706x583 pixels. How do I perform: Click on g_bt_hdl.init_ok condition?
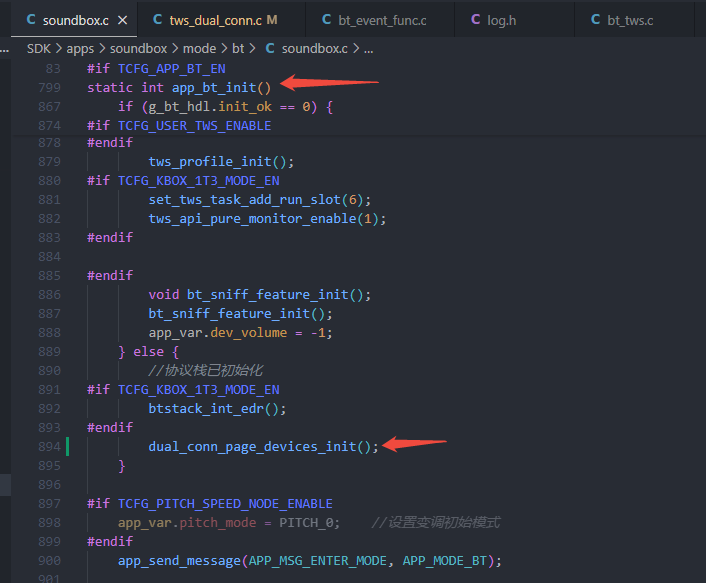click(x=210, y=107)
